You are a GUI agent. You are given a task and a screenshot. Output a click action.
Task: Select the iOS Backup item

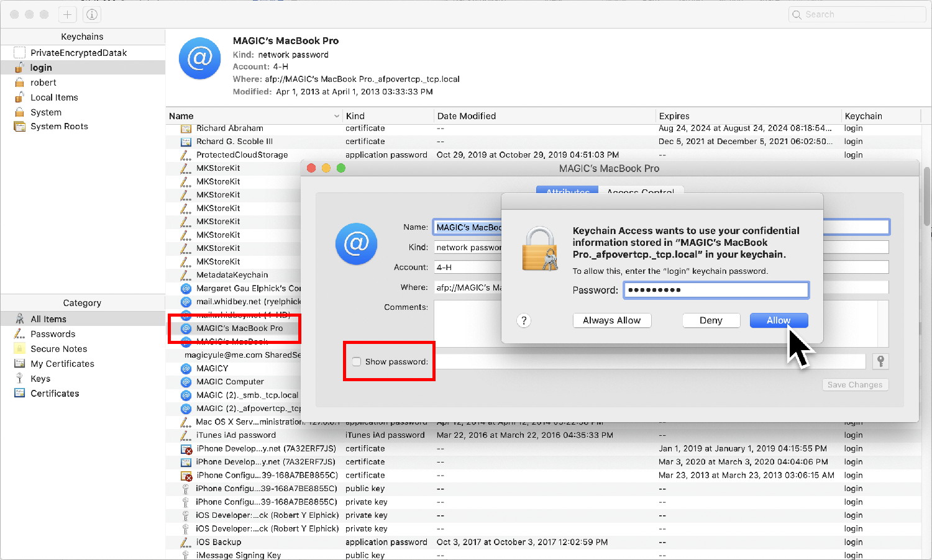click(x=544, y=542)
